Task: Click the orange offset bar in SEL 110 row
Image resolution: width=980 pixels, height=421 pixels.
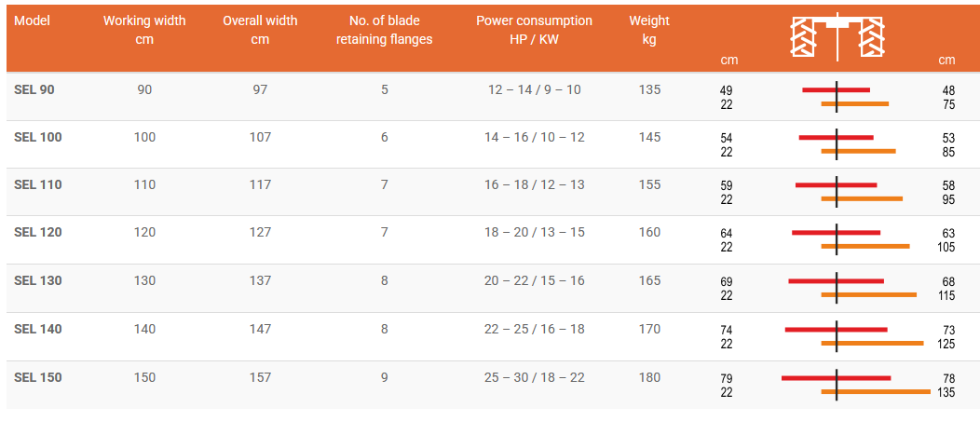Action: tap(871, 198)
